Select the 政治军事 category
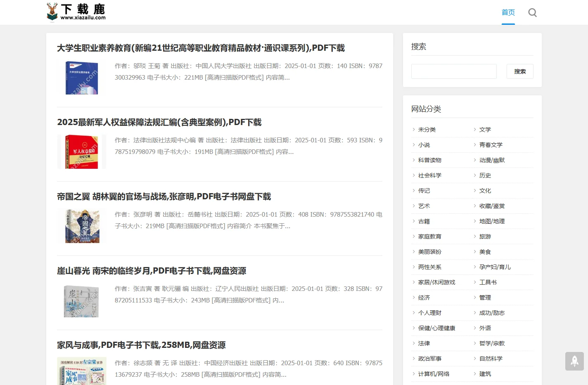Image resolution: width=588 pixels, height=385 pixels. [430, 359]
